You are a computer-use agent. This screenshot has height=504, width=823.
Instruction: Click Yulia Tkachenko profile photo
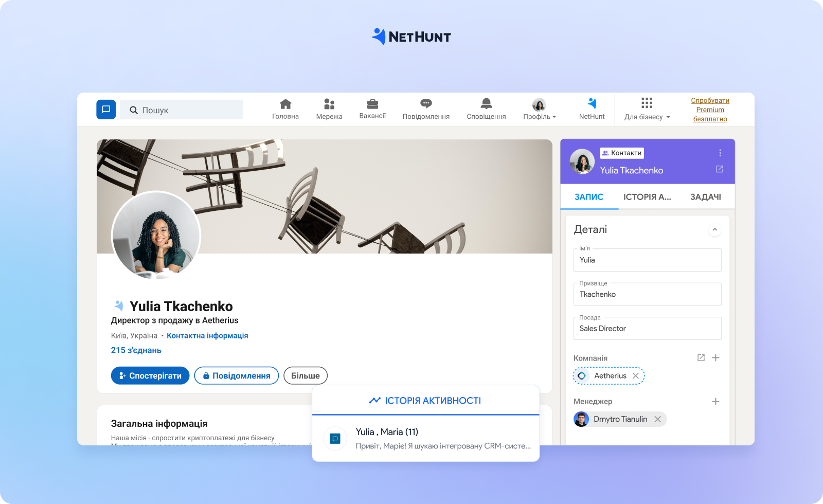(156, 236)
